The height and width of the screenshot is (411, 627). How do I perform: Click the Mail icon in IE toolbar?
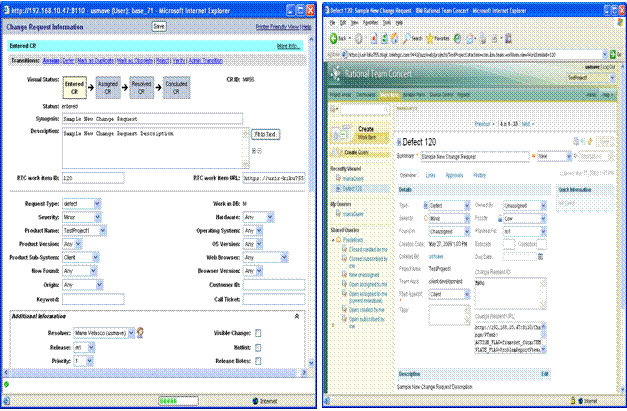tap(470, 38)
